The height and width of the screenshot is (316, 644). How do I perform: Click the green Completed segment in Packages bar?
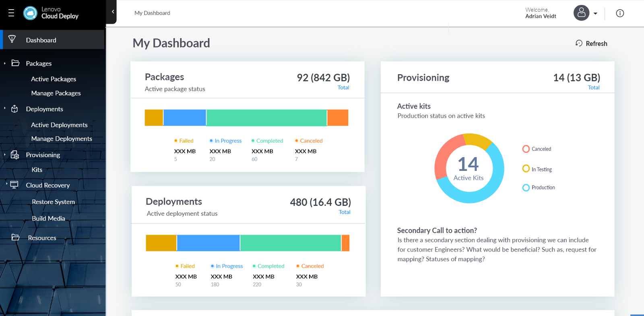pyautogui.click(x=266, y=118)
